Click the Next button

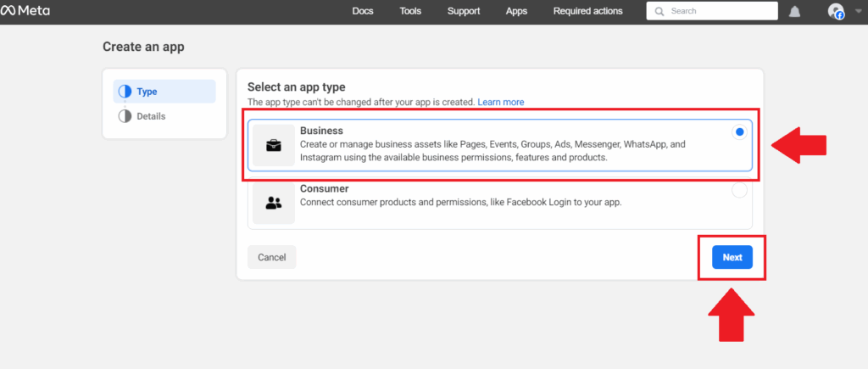(x=732, y=257)
